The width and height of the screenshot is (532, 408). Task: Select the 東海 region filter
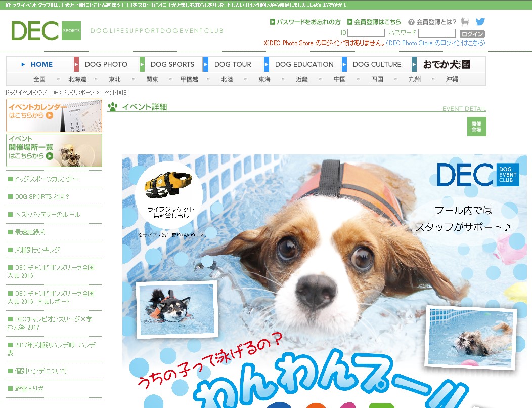[x=264, y=79]
